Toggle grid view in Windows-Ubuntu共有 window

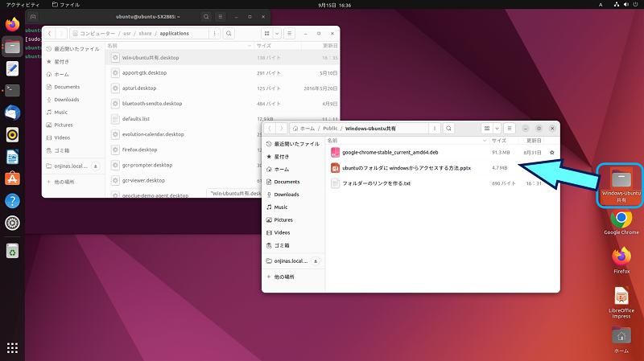(x=487, y=128)
